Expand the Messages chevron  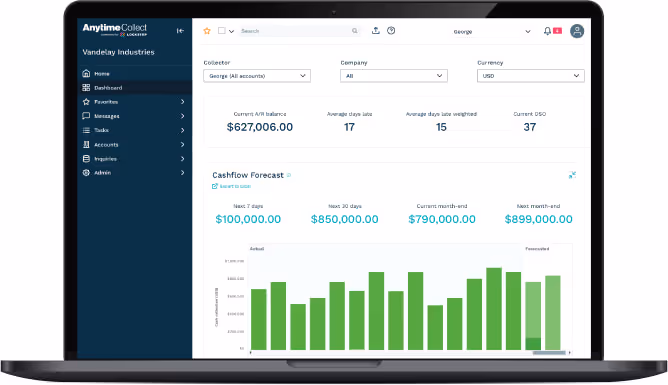coord(182,116)
